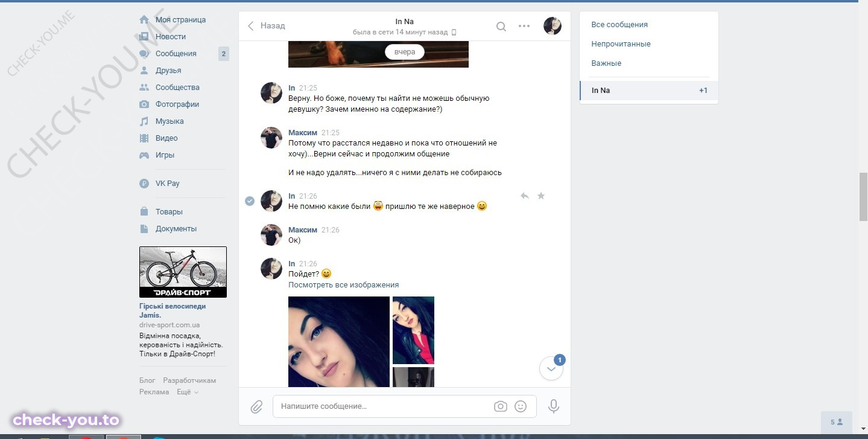Deselect the checked 21:26 message checkmark
This screenshot has height=439, width=868.
tap(250, 201)
